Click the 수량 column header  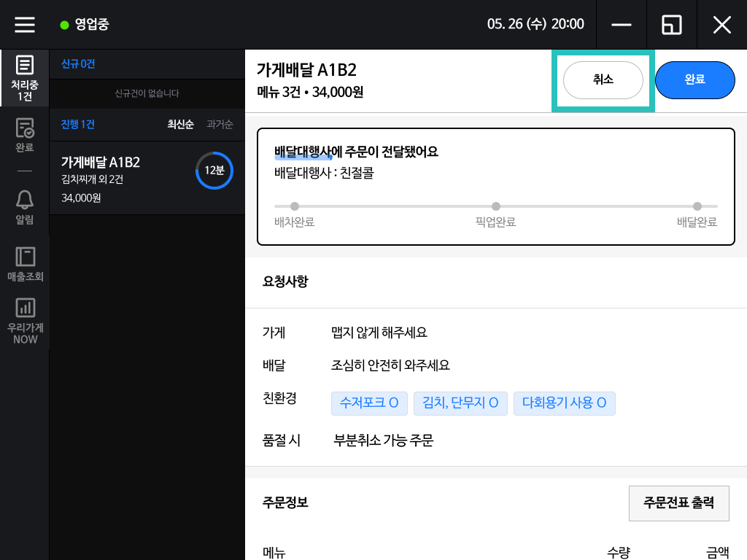(619, 553)
